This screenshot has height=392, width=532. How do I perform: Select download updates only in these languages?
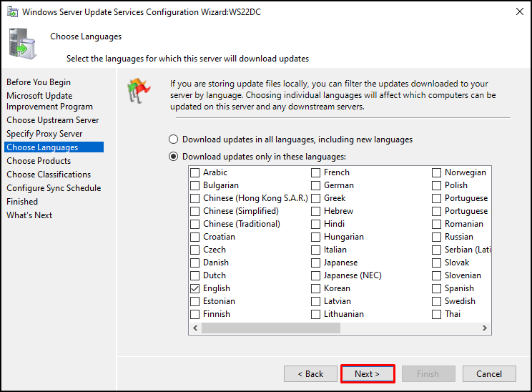173,157
